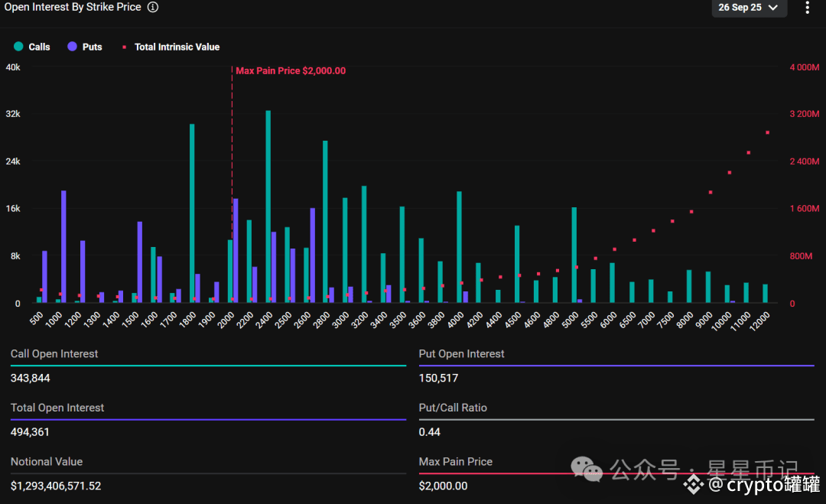Select the Put/Call Ratio value 0.44
The height and width of the screenshot is (504, 826).
pyautogui.click(x=429, y=432)
